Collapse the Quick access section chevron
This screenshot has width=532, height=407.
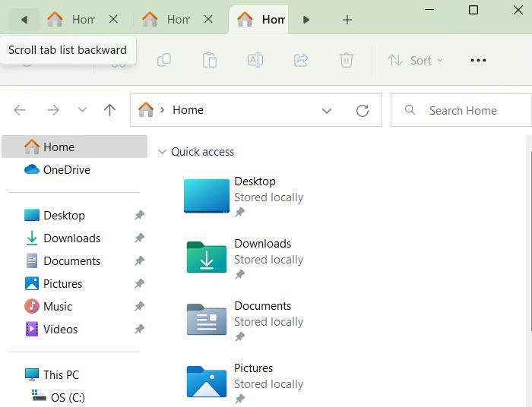tap(162, 151)
